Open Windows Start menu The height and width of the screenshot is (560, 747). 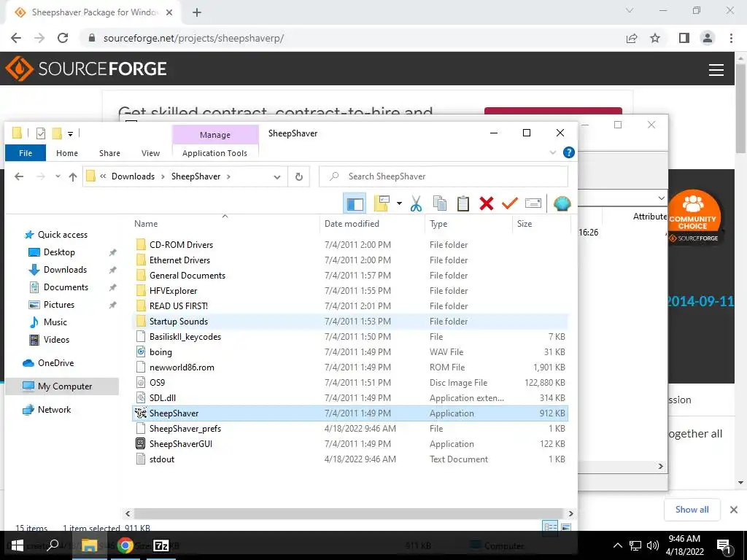pyautogui.click(x=18, y=545)
